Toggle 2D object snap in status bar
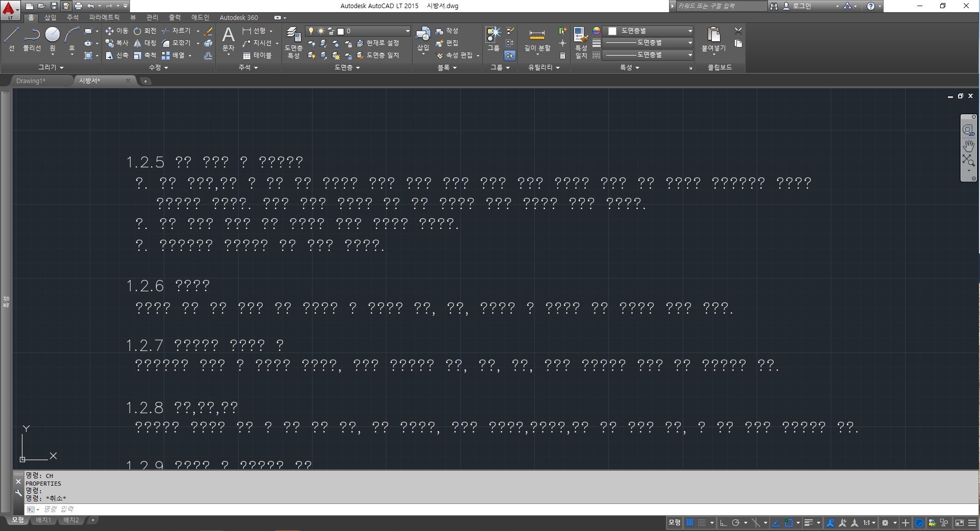Viewport: 980px width, 531px height. click(789, 522)
